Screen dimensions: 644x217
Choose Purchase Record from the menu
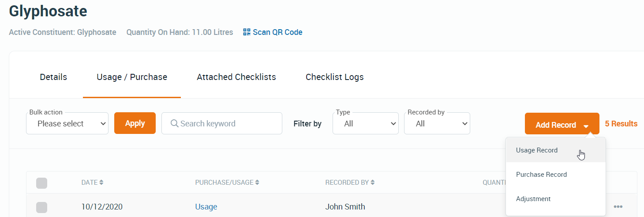tap(556, 175)
